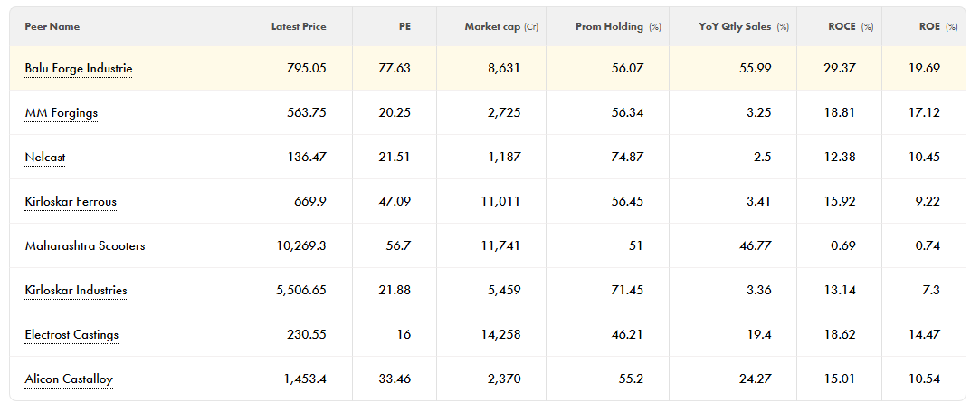Select Nelcast promoter holding 74.87
This screenshot has width=980, height=413.
pyautogui.click(x=627, y=157)
